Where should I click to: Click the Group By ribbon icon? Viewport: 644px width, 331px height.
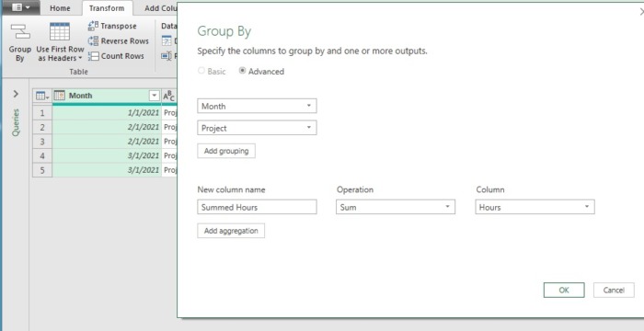[20, 32]
